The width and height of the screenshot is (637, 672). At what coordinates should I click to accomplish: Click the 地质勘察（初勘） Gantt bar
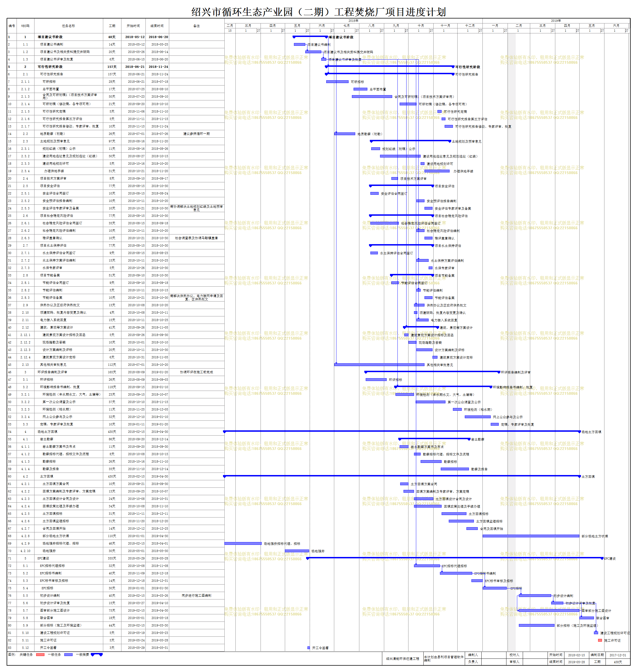point(345,134)
